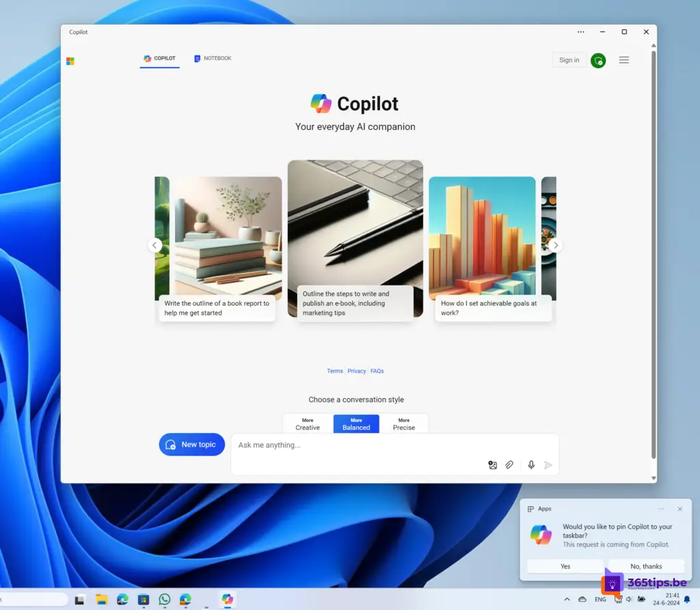Viewport: 700px width, 610px height.
Task: Open the window's three-dot options
Action: pyautogui.click(x=581, y=31)
